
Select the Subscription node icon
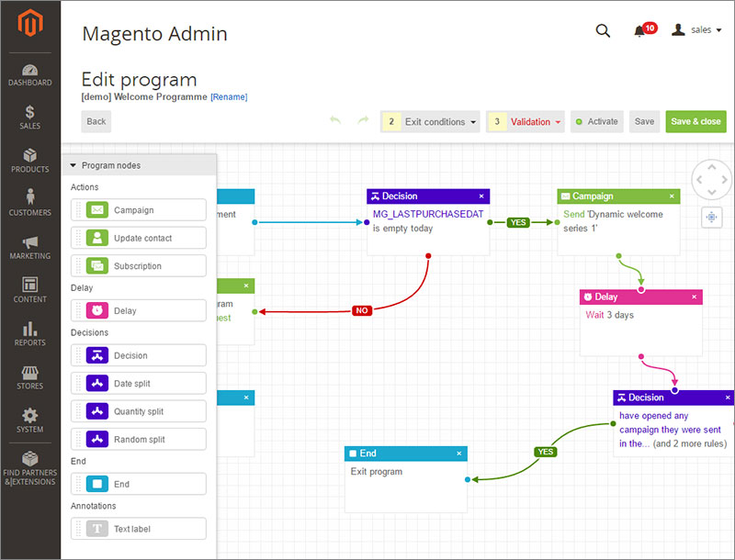point(97,266)
